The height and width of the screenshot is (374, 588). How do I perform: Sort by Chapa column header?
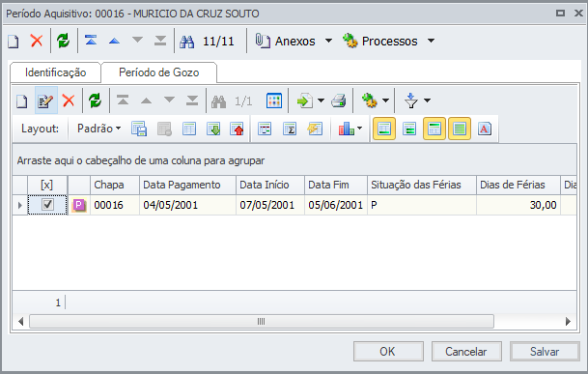click(115, 185)
